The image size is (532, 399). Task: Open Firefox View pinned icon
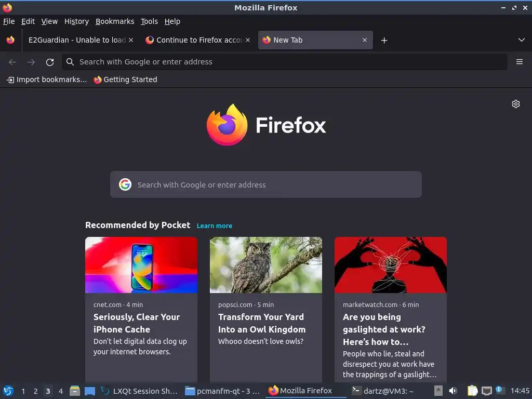coord(10,40)
